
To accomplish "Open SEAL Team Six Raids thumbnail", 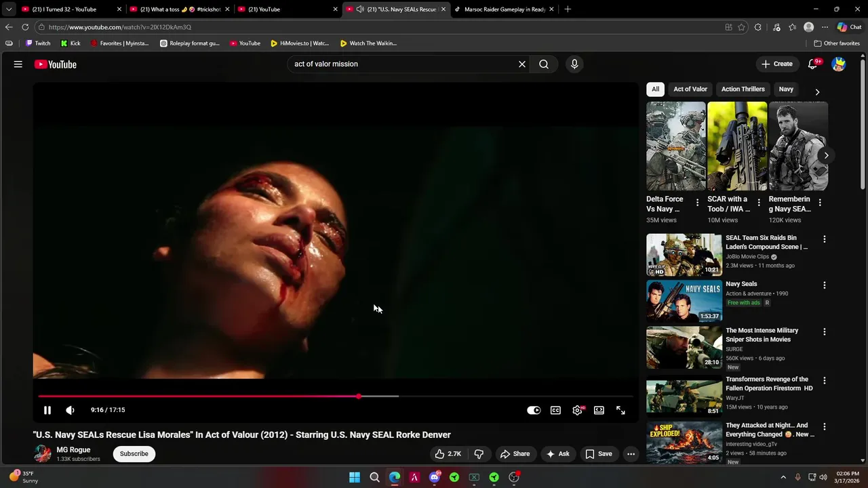I will point(684,255).
